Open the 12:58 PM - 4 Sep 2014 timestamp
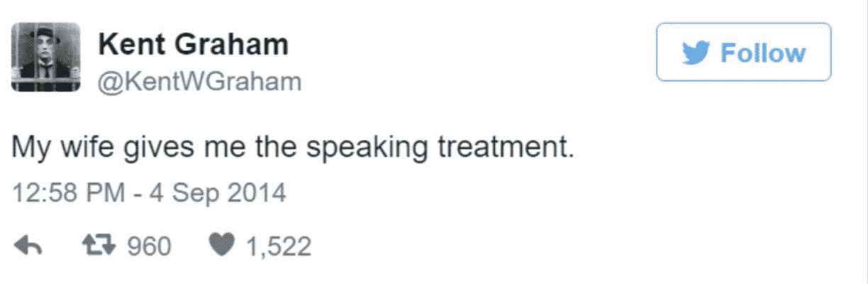Viewport: 868px width, 284px height. pyautogui.click(x=150, y=193)
